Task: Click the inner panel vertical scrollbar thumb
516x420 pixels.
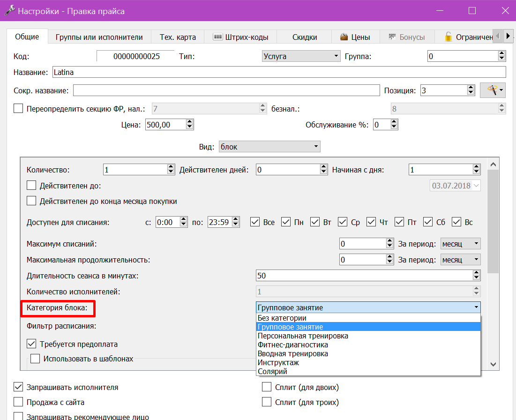Action: click(x=493, y=222)
